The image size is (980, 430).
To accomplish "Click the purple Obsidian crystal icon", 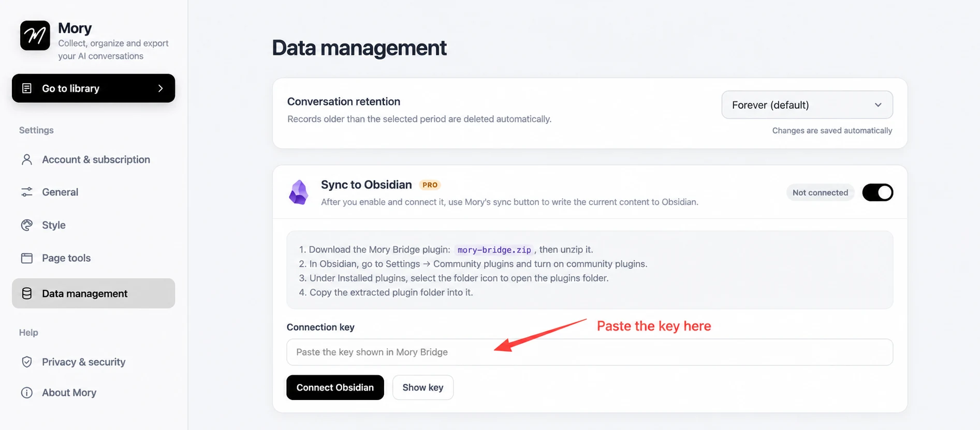I will 299,192.
